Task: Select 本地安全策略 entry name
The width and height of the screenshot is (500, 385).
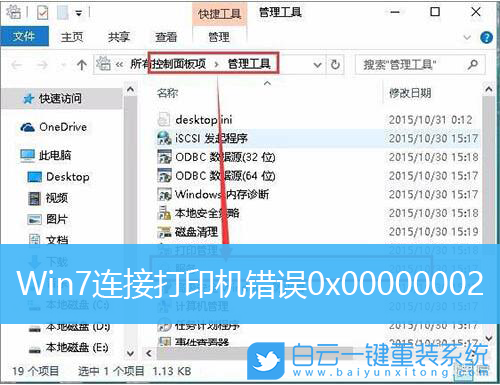Action: 207,213
